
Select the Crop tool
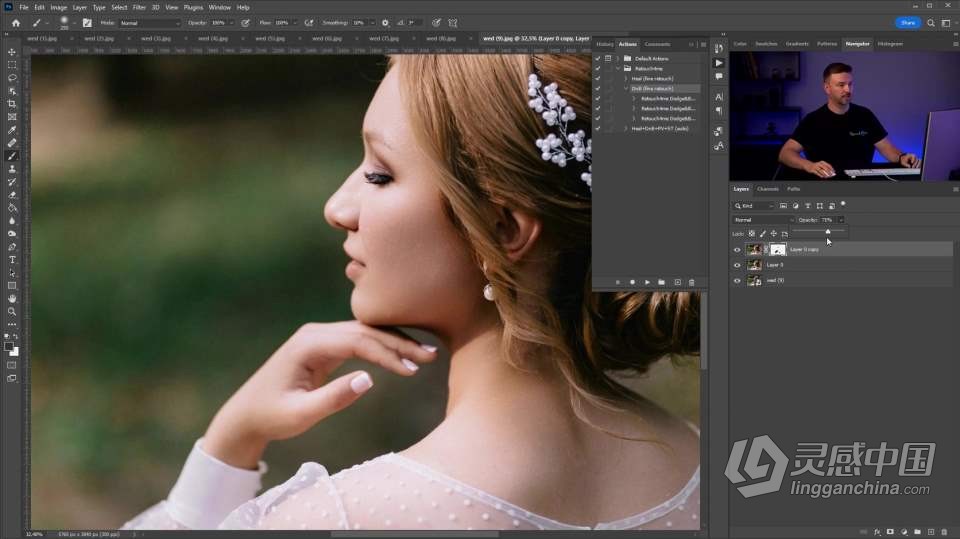click(x=12, y=104)
